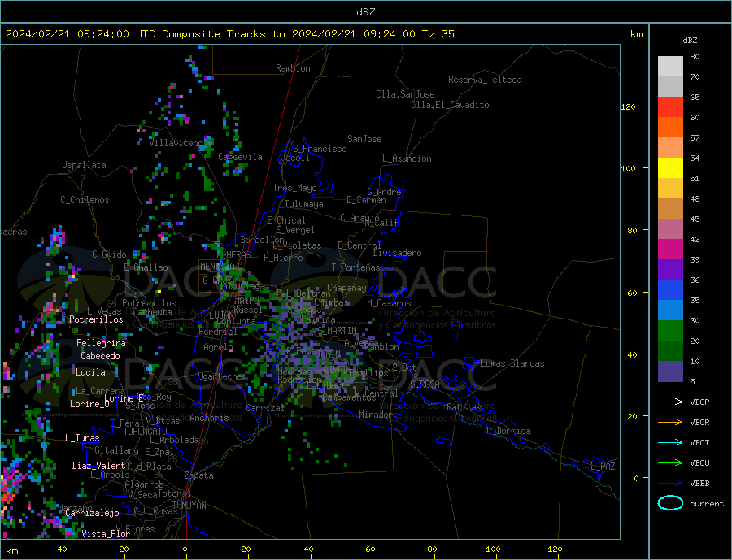Click the cyan current ellipse icon

coord(670,503)
